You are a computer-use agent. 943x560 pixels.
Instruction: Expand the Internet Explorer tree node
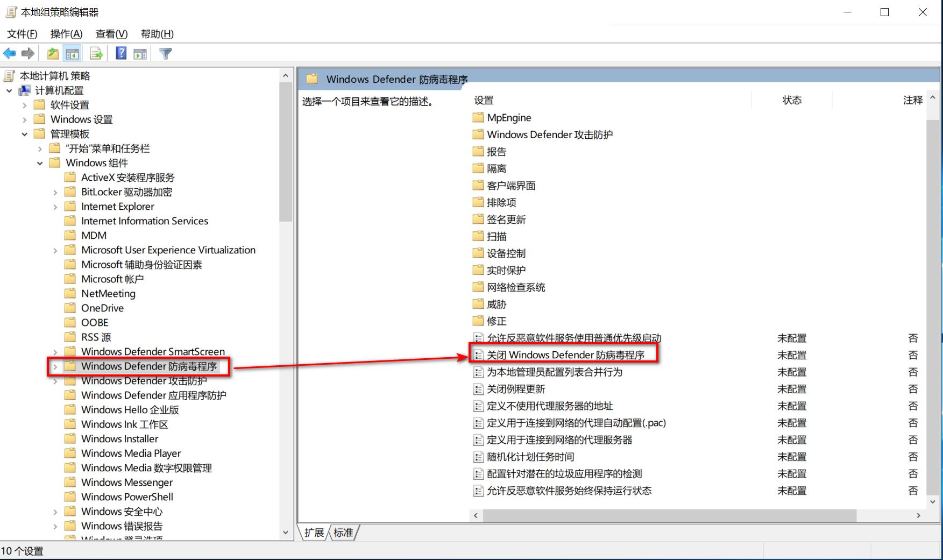click(55, 207)
